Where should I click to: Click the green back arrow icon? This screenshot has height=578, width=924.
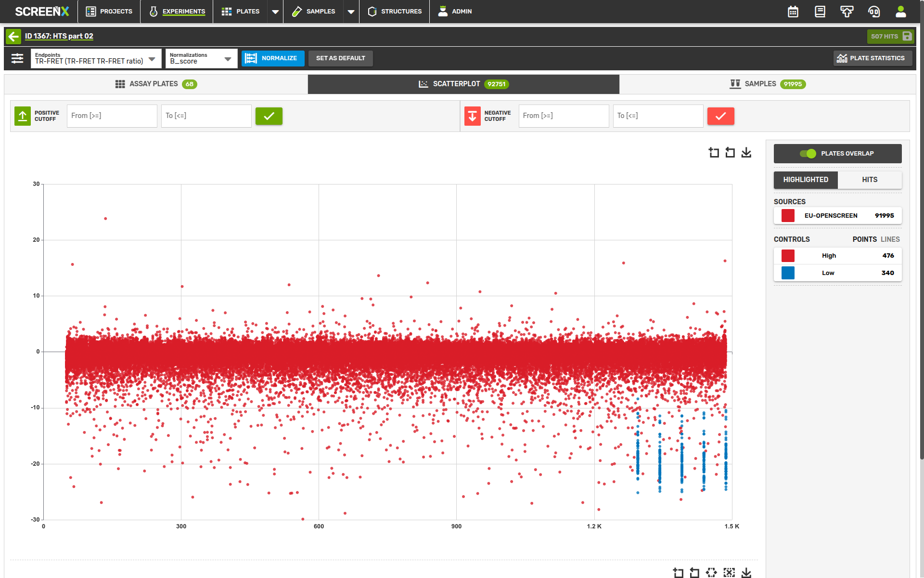pyautogui.click(x=13, y=36)
